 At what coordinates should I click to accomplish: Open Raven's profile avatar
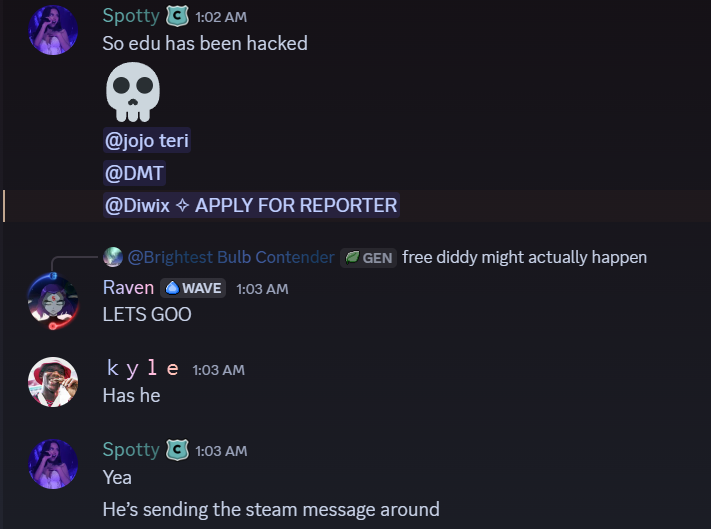[53, 301]
